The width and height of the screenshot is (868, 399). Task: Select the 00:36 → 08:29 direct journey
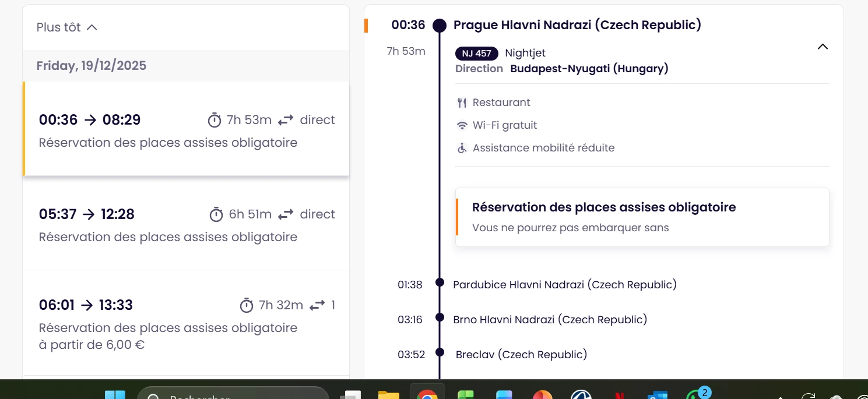(x=186, y=129)
